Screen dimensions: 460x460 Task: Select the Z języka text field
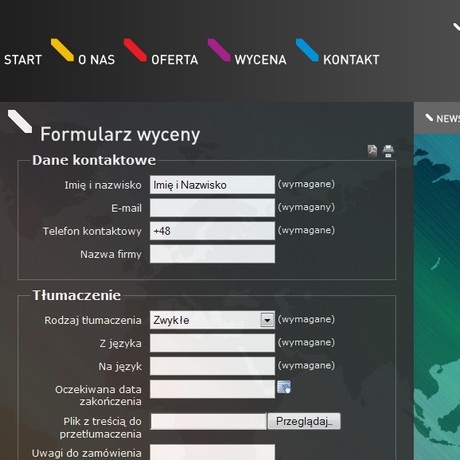212,343
